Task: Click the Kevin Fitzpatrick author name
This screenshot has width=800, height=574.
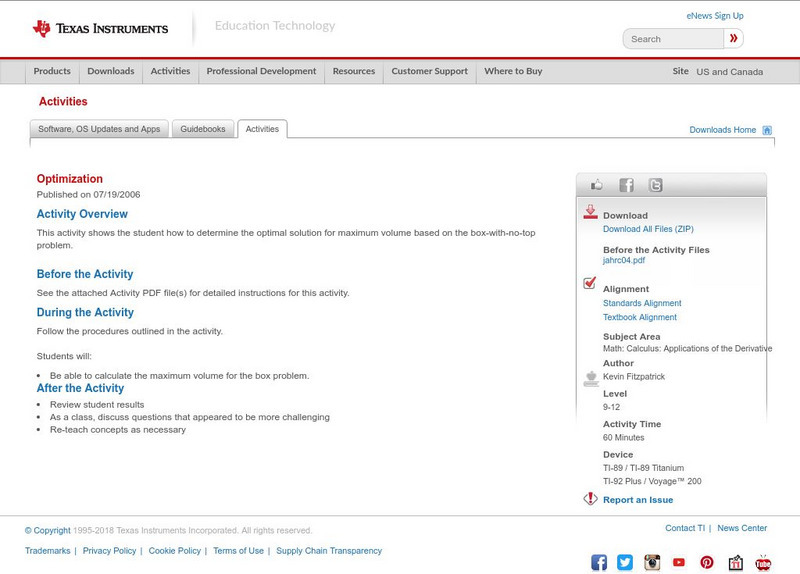Action: [634, 377]
